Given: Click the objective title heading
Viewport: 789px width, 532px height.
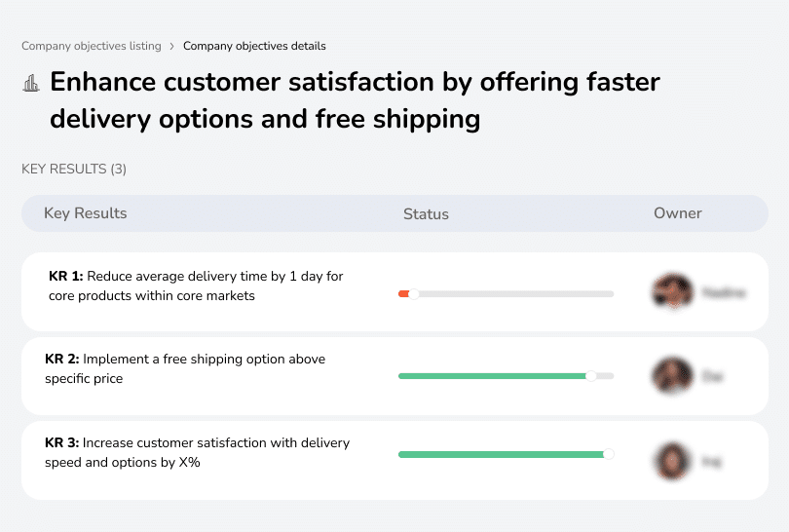Looking at the screenshot, I should [x=355, y=100].
